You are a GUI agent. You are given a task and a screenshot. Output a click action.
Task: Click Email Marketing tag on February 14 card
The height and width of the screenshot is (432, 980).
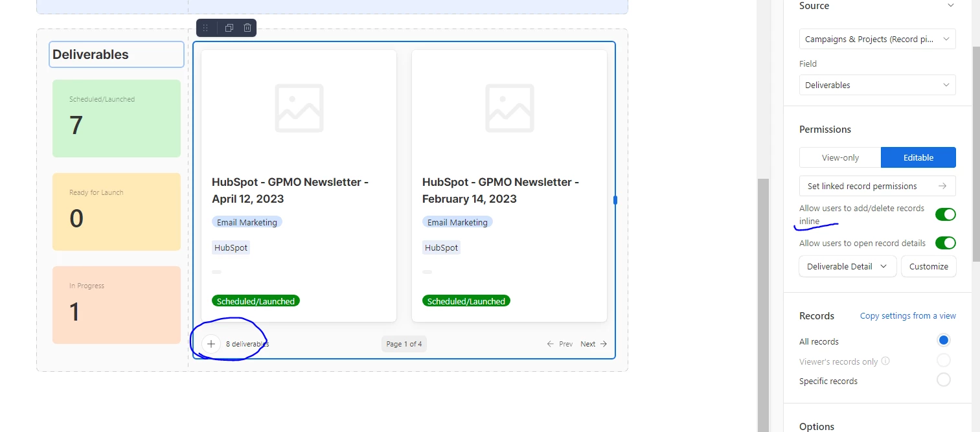[x=457, y=222]
